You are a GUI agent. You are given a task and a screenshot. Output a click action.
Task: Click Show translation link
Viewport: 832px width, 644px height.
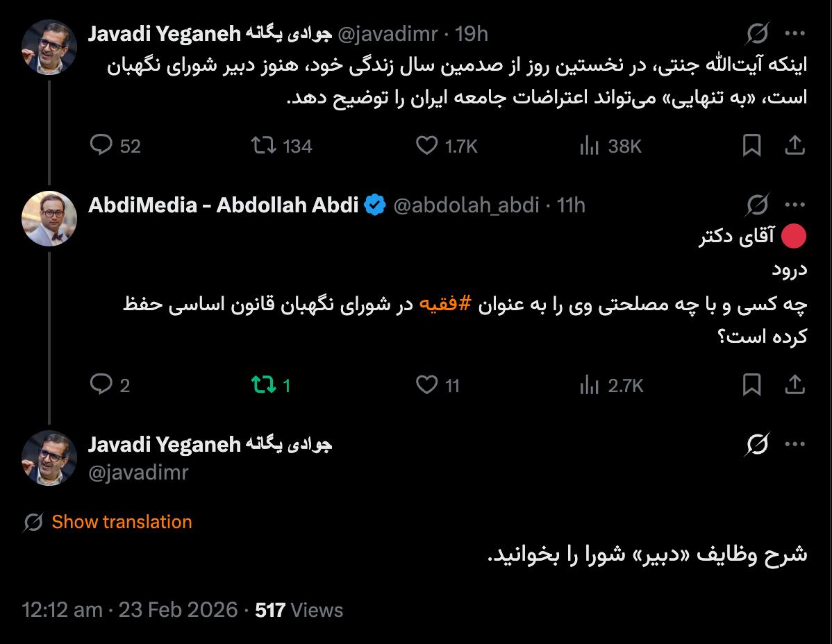(122, 522)
